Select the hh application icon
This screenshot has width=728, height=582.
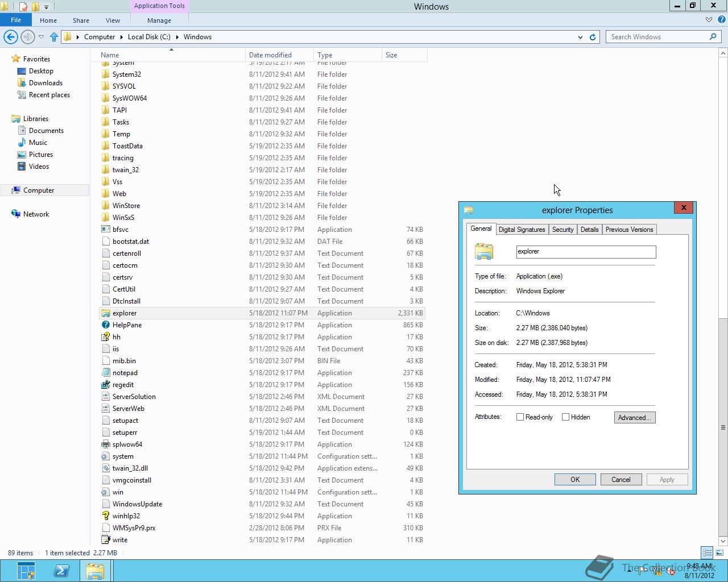[105, 337]
